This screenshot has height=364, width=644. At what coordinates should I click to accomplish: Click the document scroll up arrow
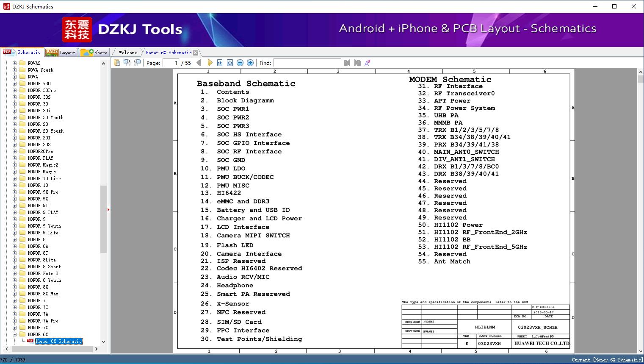(x=640, y=72)
